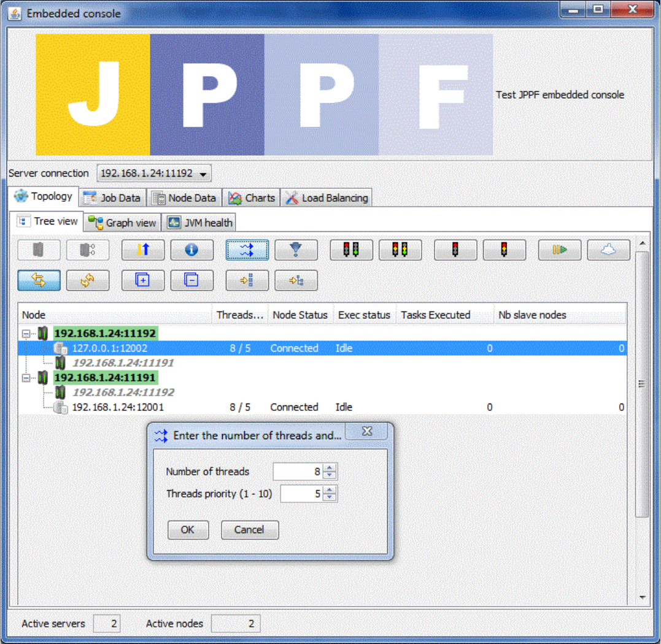Image resolution: width=661 pixels, height=644 pixels.
Task: Click the blue wavy arrows update threads button
Action: [x=247, y=250]
